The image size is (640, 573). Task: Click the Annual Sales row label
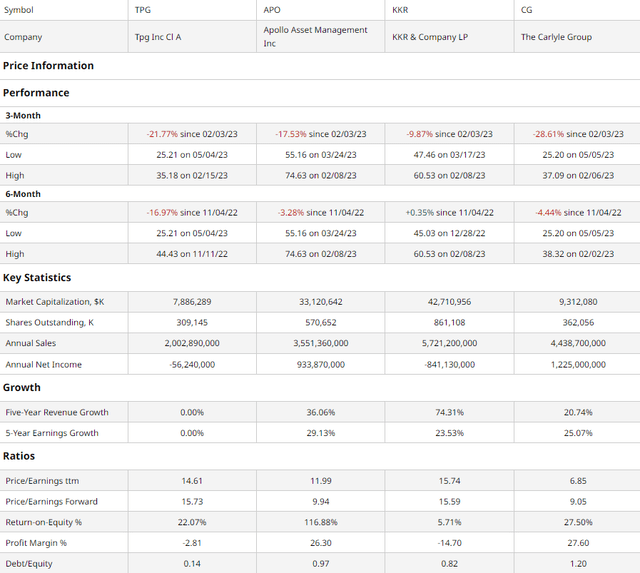[31, 343]
